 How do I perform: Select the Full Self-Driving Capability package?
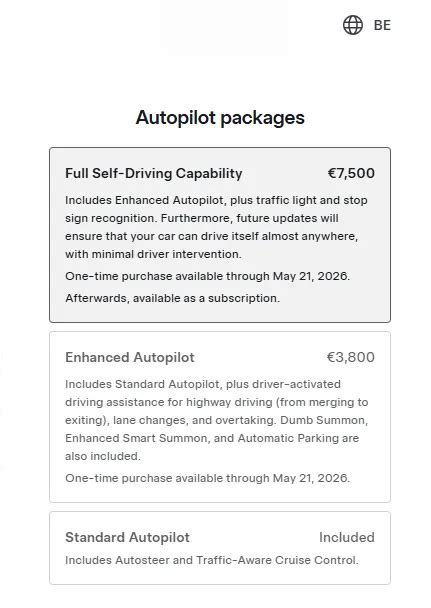220,235
